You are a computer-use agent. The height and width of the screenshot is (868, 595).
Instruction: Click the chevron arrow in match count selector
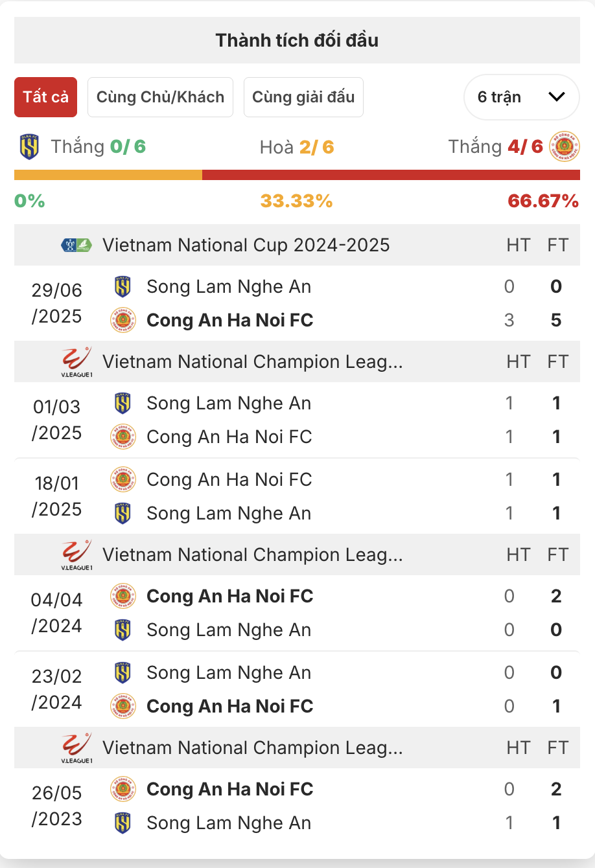pos(557,97)
